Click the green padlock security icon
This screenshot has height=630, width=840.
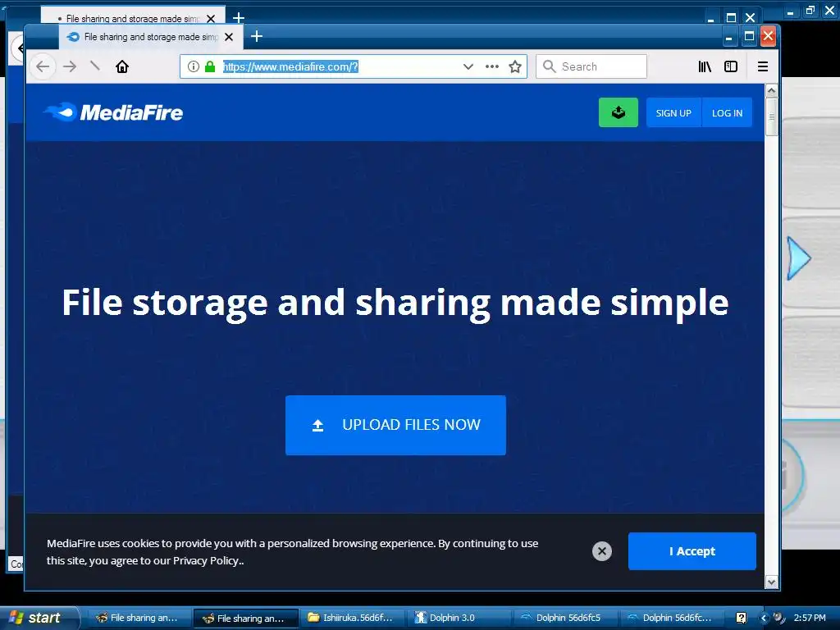tap(210, 66)
